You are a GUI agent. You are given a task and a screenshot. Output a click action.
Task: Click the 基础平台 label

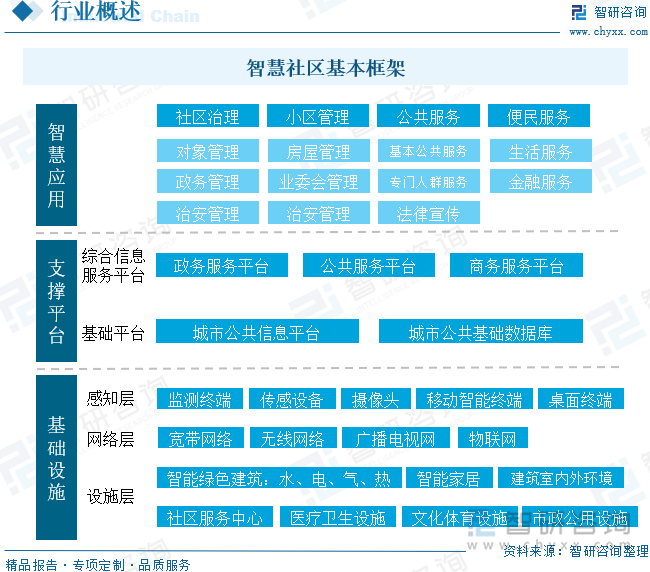point(113,333)
